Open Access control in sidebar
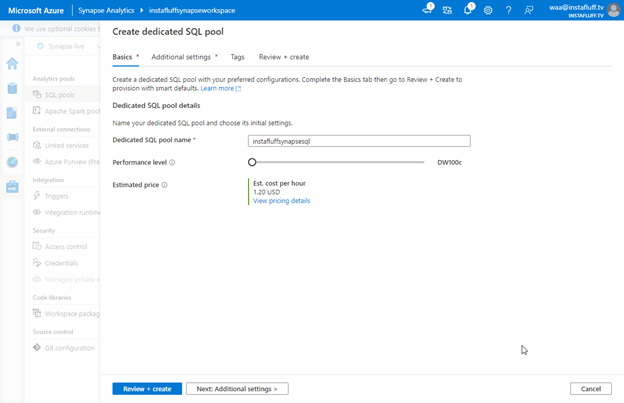This screenshot has height=403, width=624. click(62, 247)
